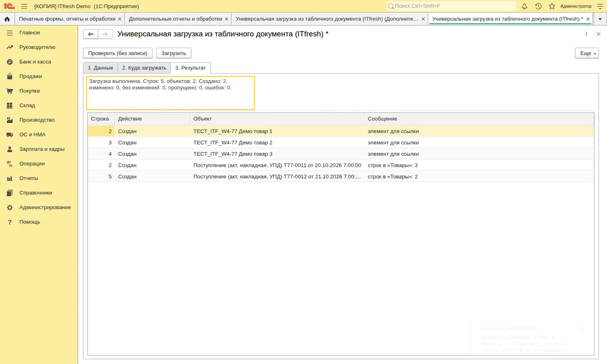Open notifications bell

(524, 6)
